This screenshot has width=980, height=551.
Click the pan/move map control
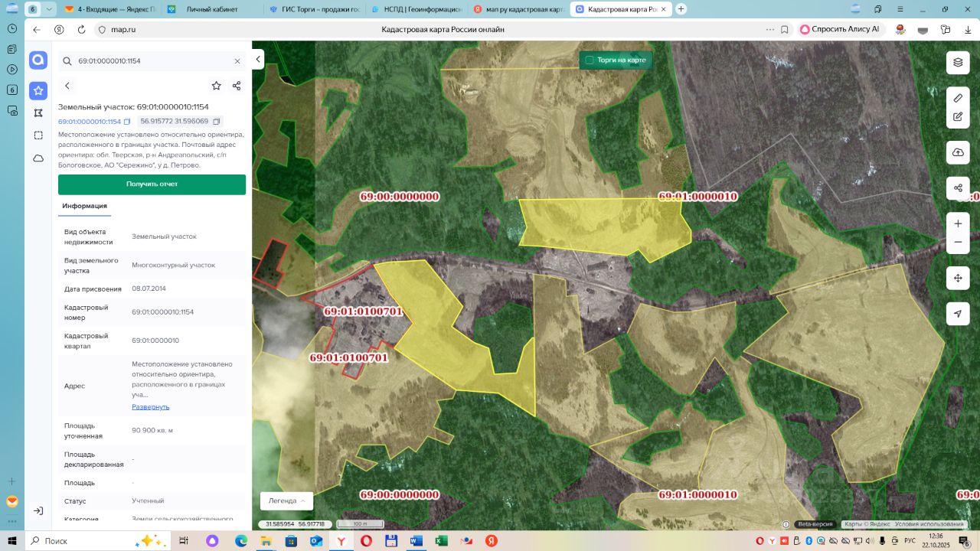(x=958, y=278)
